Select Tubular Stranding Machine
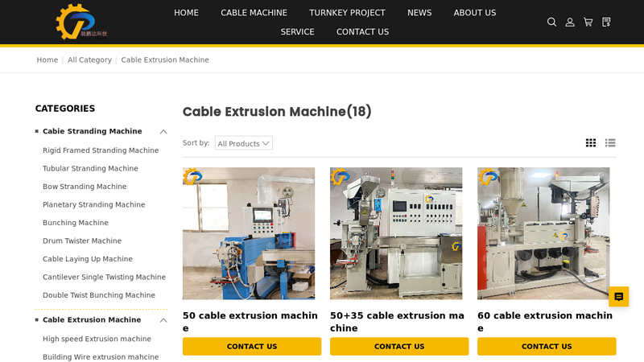The image size is (644, 362). click(90, 168)
